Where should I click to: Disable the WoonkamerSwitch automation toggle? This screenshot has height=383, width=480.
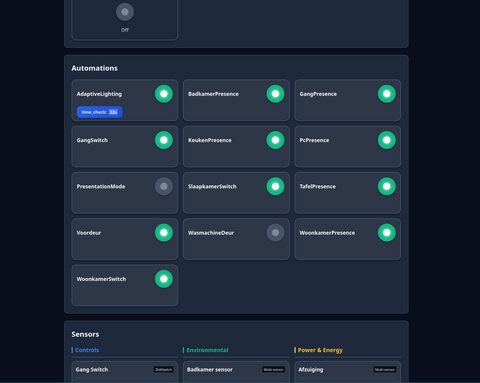coord(164,279)
